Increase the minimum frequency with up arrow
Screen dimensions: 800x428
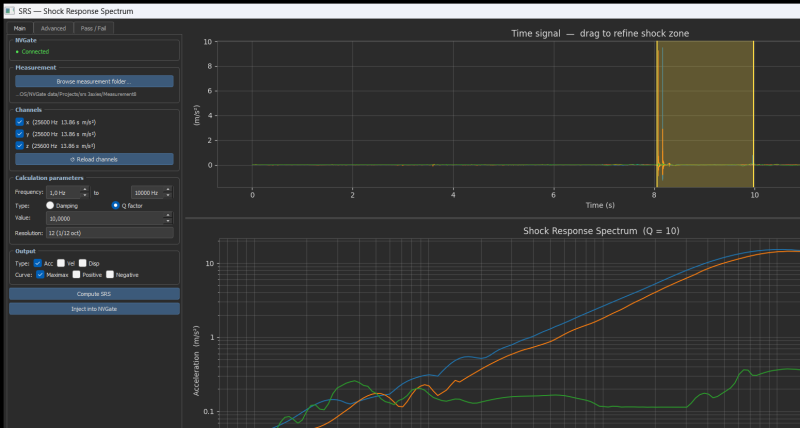85,189
